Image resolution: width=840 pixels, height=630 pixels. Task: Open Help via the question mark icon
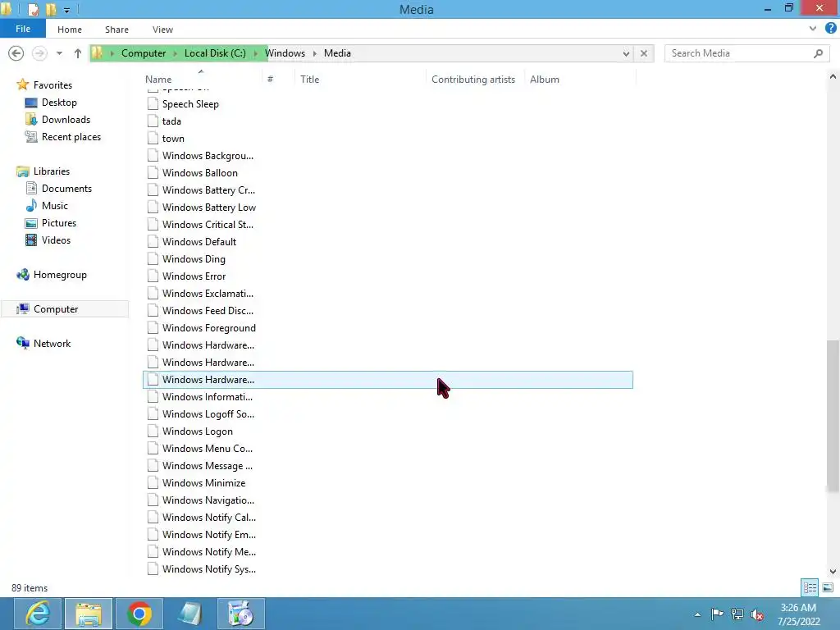[830, 29]
